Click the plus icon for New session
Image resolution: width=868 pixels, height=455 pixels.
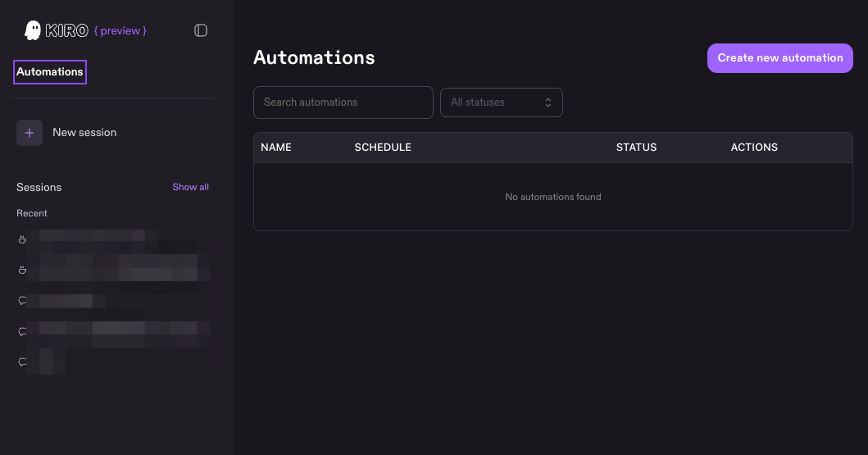coord(30,133)
